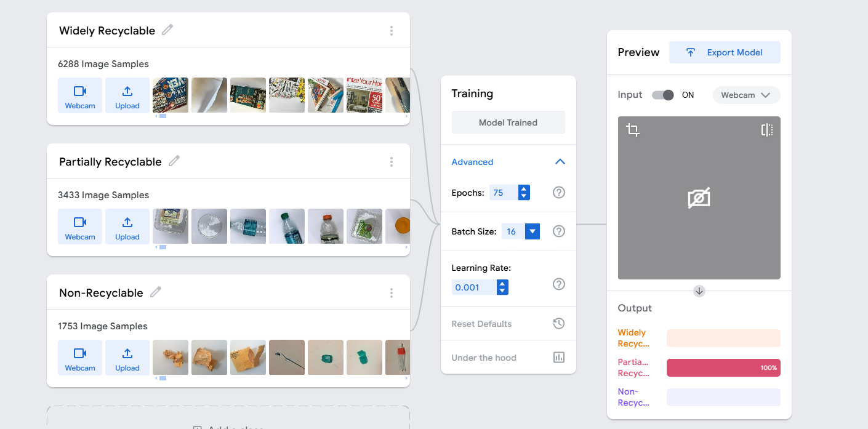
Task: Click Webcam button in Partially Recyclable class
Action: (80, 227)
